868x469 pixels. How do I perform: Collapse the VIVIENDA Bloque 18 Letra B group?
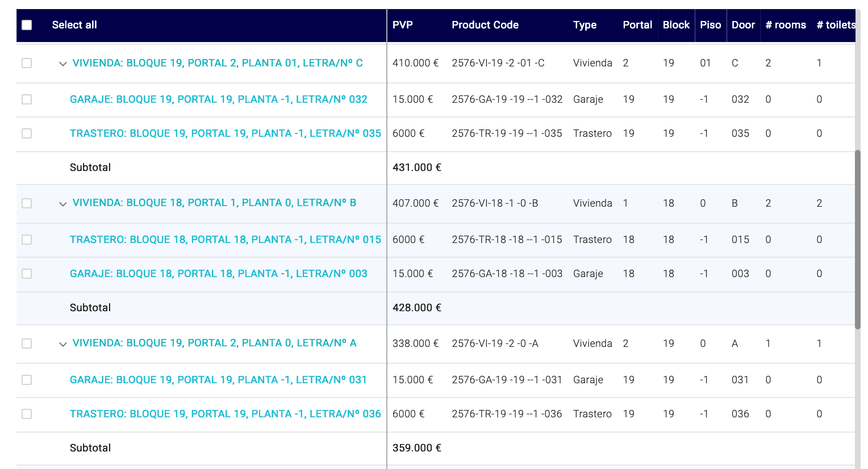(x=63, y=204)
